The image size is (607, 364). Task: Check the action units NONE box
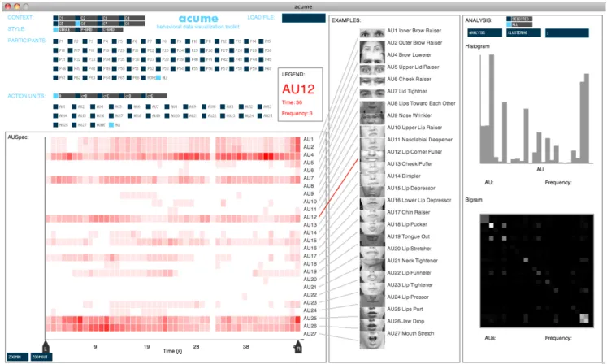pyautogui.click(x=93, y=124)
